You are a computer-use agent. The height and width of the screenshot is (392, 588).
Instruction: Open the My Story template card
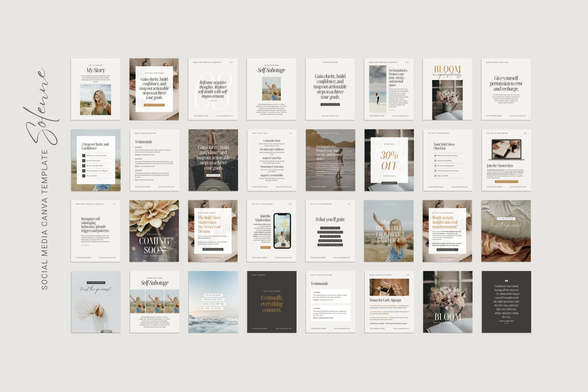tap(95, 89)
